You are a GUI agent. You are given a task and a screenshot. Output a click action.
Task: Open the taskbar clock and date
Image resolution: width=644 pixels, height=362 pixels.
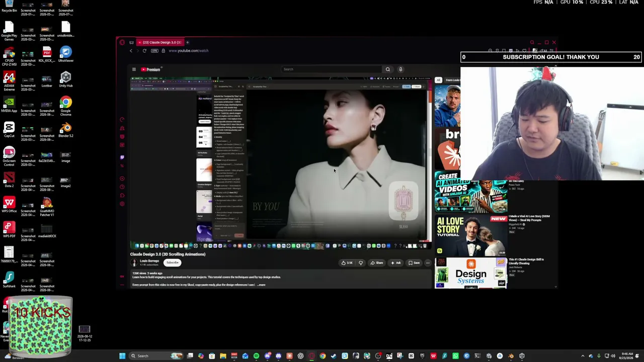coord(626,356)
